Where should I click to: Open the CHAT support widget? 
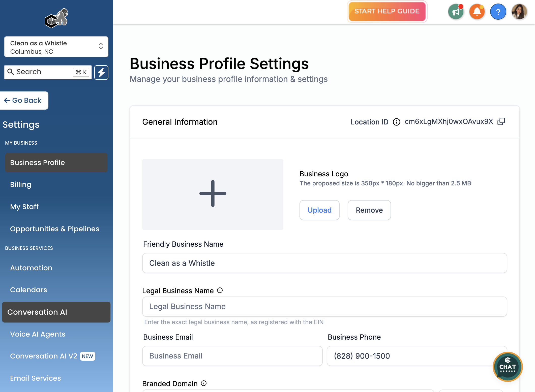508,367
